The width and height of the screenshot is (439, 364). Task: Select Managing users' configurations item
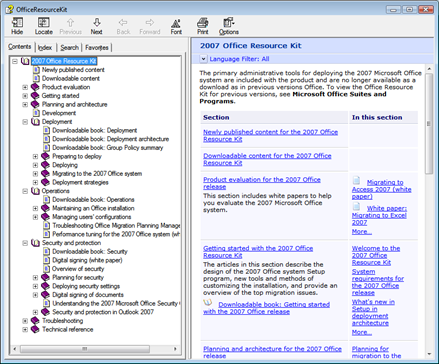(x=92, y=217)
